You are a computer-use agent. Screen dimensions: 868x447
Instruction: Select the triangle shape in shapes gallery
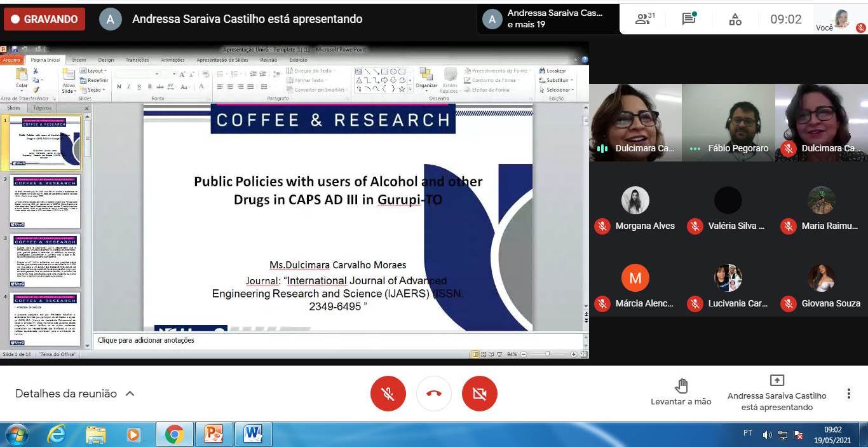pyautogui.click(x=359, y=80)
